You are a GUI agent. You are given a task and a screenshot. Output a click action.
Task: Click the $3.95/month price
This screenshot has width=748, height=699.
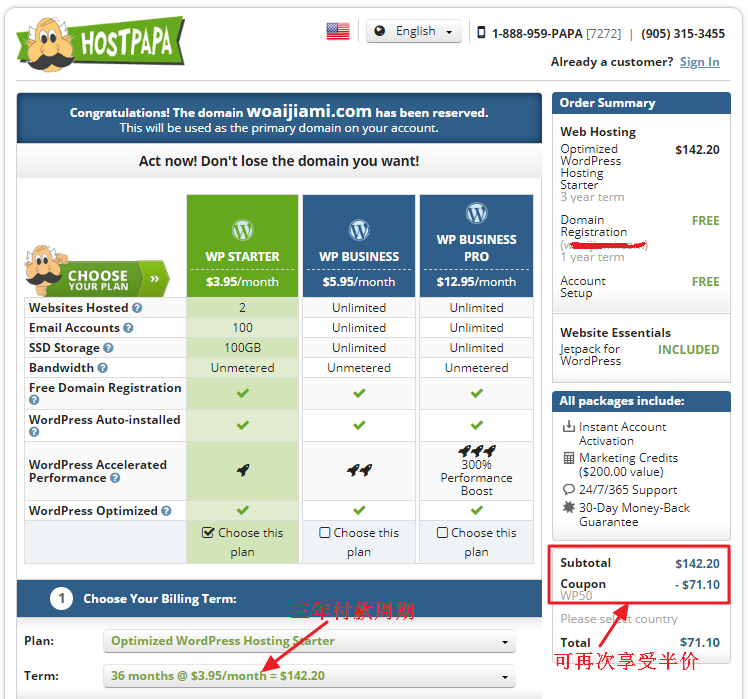242,282
